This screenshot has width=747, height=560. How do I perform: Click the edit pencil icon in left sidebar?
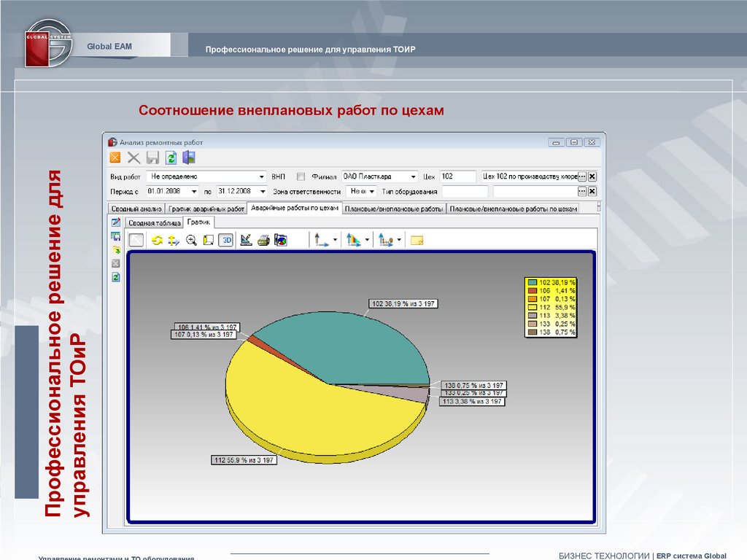coord(116,222)
